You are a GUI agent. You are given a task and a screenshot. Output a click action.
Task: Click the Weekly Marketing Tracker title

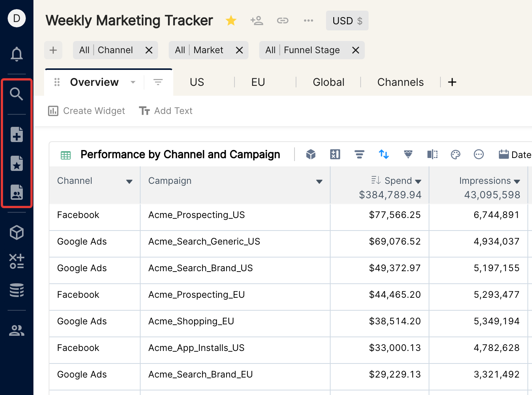point(129,21)
